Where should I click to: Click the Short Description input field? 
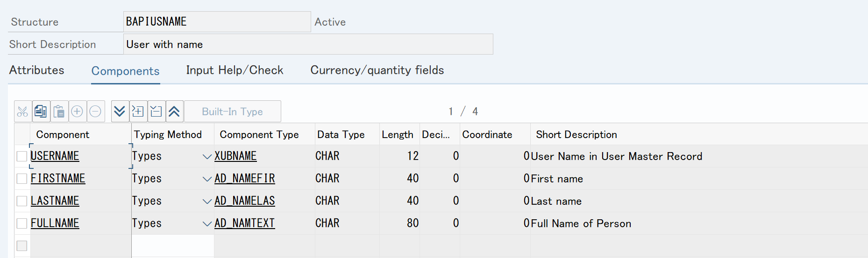pyautogui.click(x=308, y=44)
